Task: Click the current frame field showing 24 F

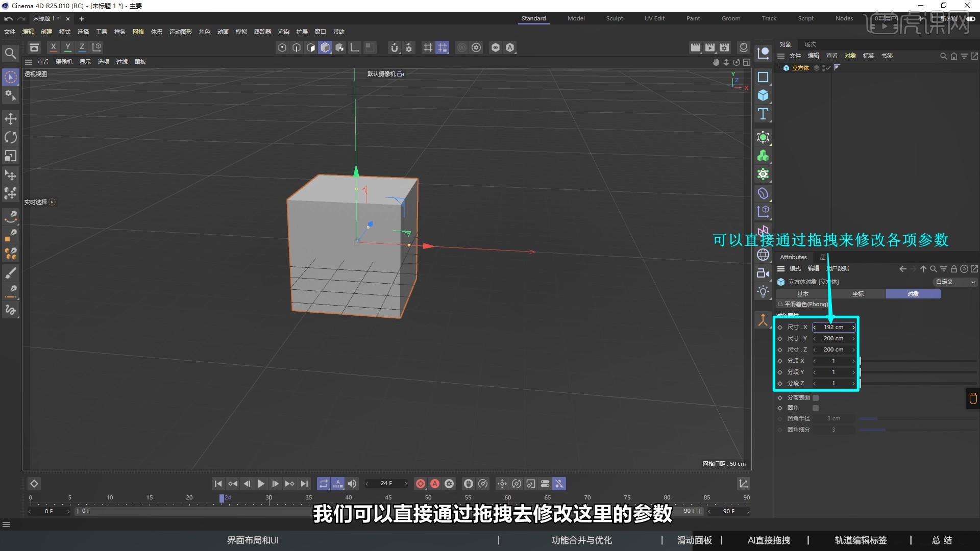Action: 386,484
